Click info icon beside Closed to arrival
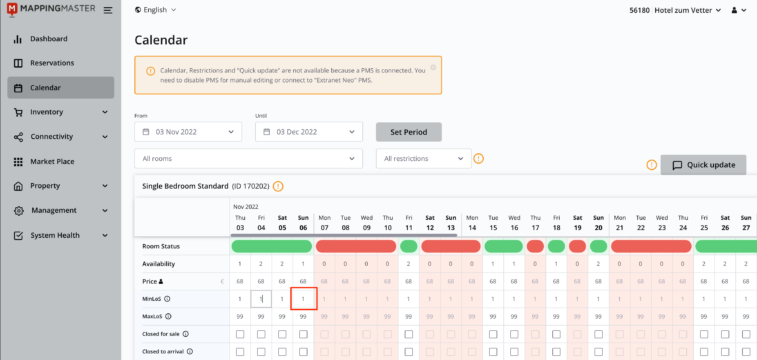The height and width of the screenshot is (360, 757). coord(190,352)
